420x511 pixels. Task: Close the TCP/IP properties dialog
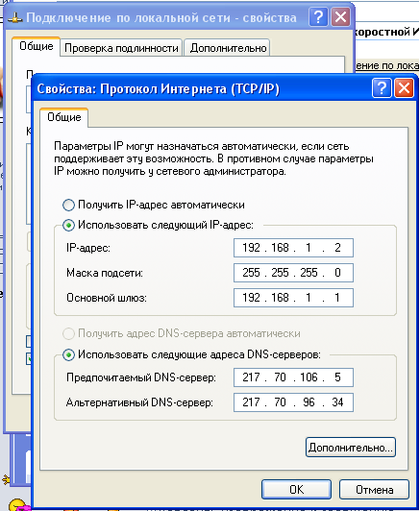(404, 88)
